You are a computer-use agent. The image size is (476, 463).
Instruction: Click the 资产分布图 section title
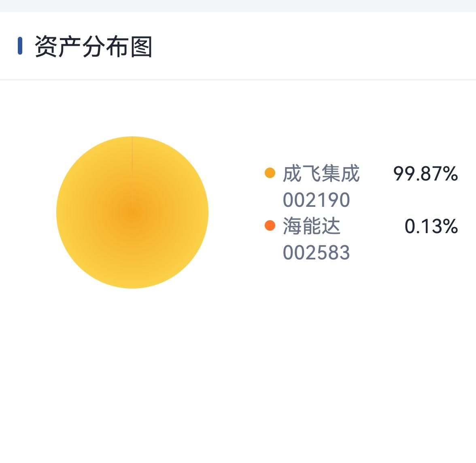click(x=93, y=47)
